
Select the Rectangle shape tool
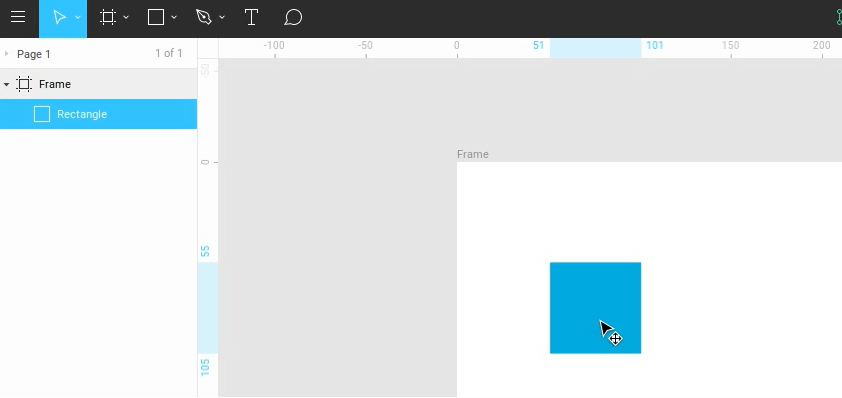pyautogui.click(x=156, y=17)
